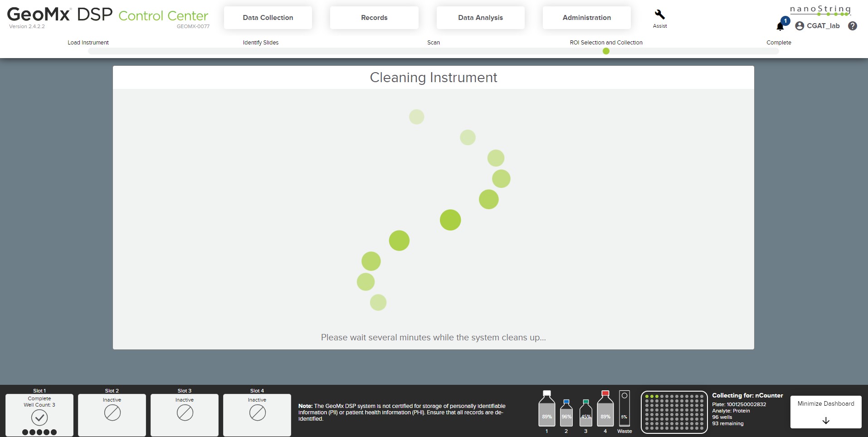Click the CGAT_lab username
This screenshot has width=868, height=437.
(823, 26)
